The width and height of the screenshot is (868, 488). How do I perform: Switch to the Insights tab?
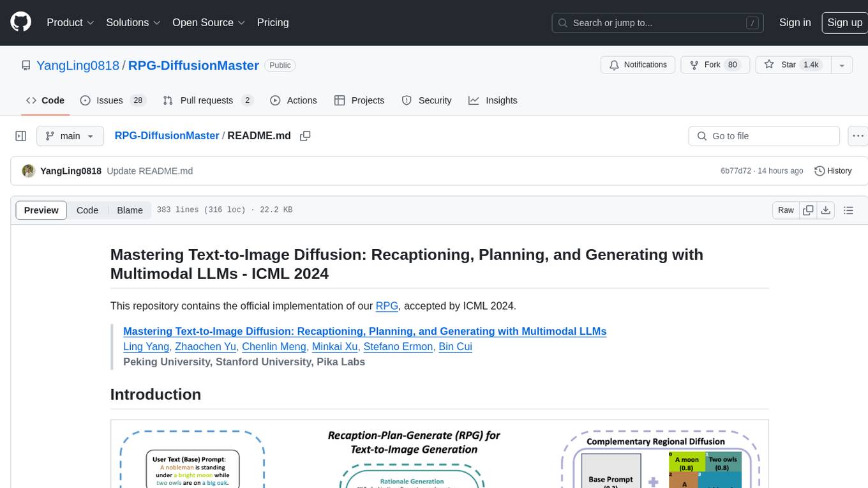click(x=493, y=100)
